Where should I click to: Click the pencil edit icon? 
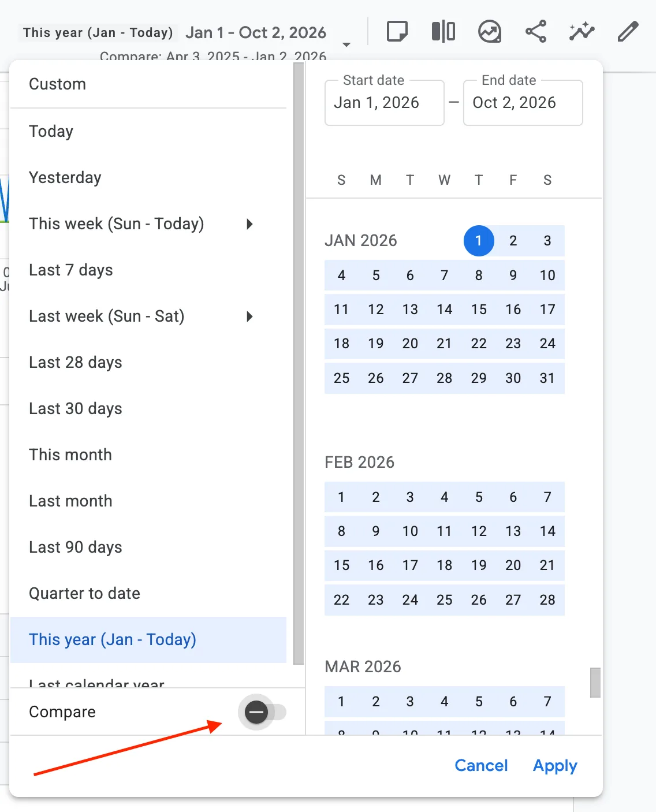click(x=628, y=31)
